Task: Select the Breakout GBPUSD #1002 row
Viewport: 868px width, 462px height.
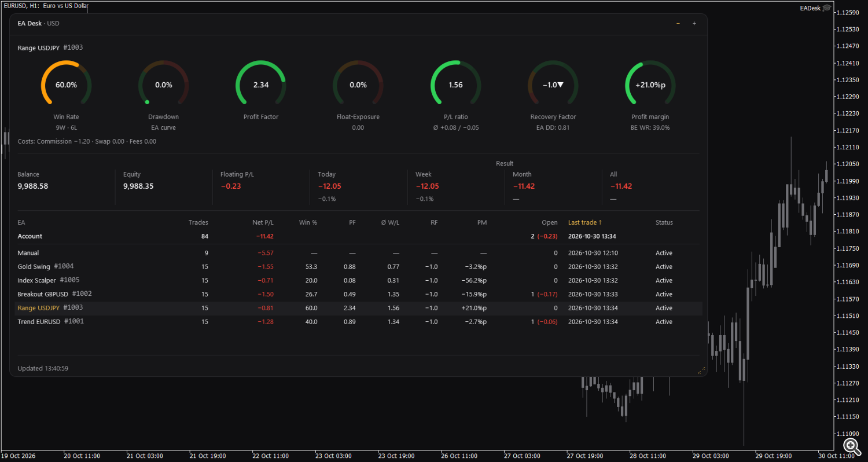Action: click(358, 294)
